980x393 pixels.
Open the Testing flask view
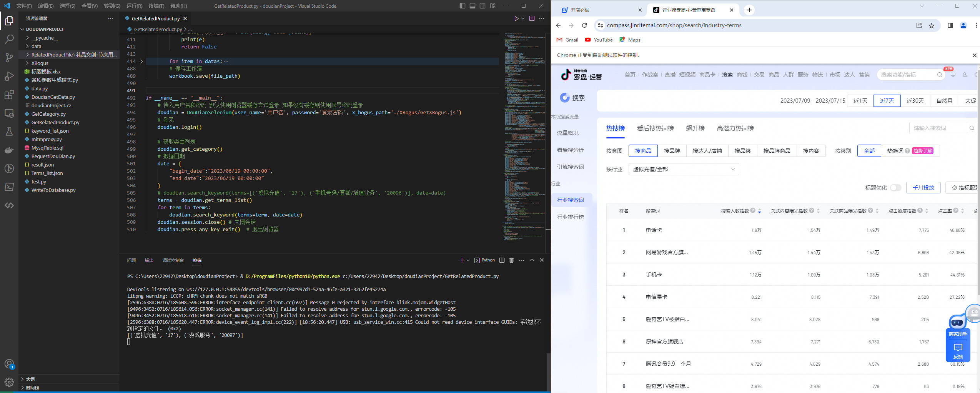[x=9, y=132]
